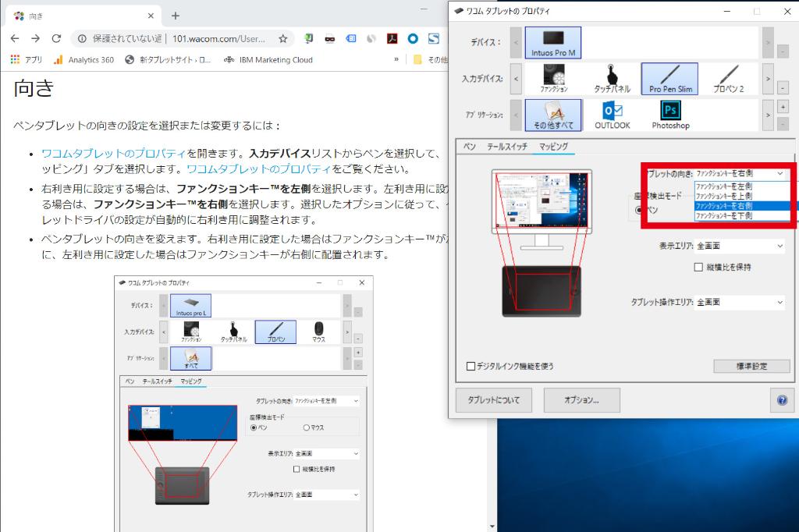Open the blue ring extension icon
The image size is (799, 532).
[413, 38]
